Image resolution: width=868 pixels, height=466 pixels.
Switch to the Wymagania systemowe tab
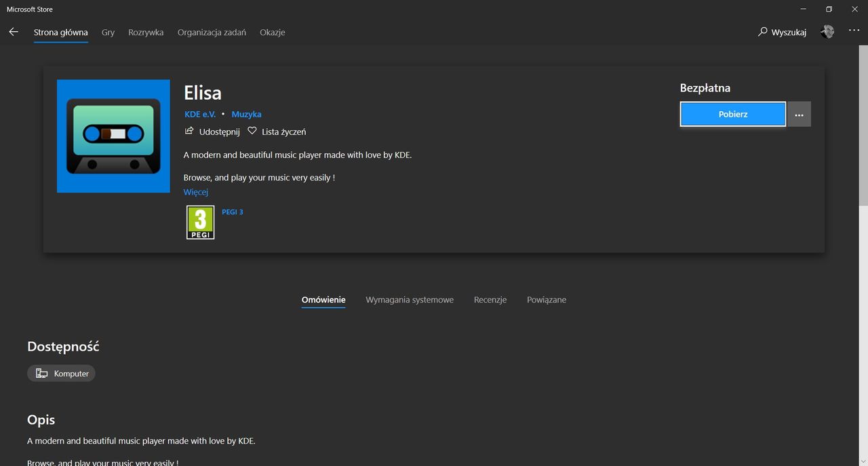click(x=410, y=300)
